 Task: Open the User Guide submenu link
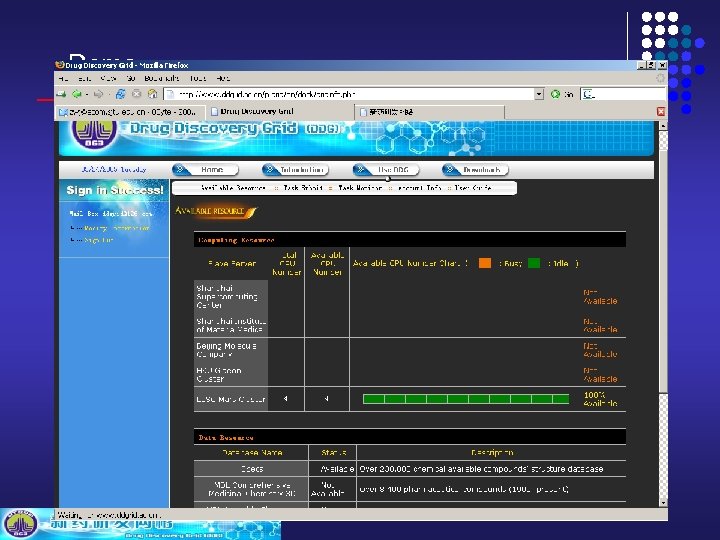click(x=473, y=188)
